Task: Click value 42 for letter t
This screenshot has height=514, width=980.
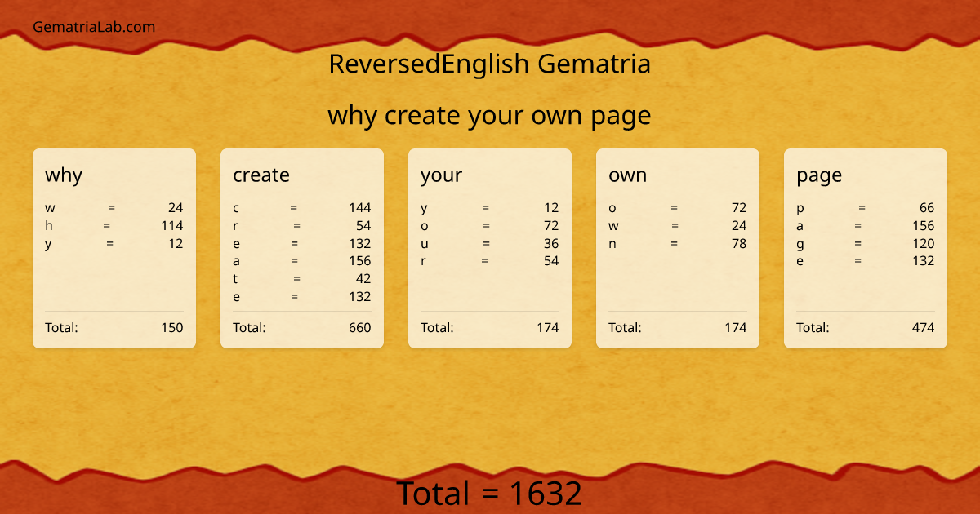Action: click(363, 279)
